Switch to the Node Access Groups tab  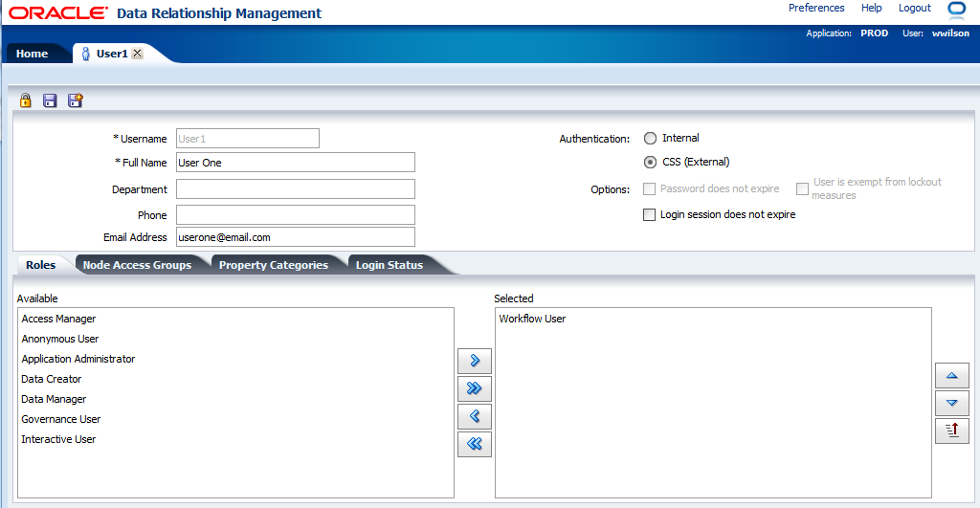[x=137, y=265]
